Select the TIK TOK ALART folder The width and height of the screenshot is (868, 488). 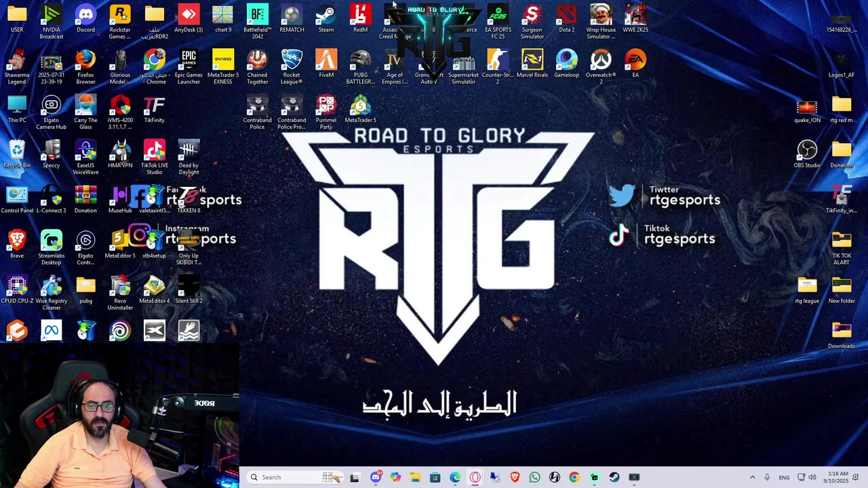842,247
